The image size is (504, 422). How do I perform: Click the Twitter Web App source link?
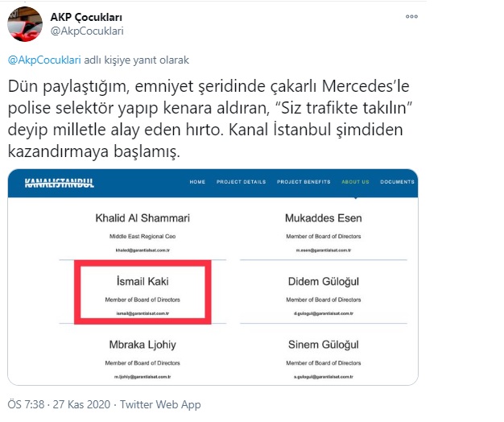click(x=160, y=404)
